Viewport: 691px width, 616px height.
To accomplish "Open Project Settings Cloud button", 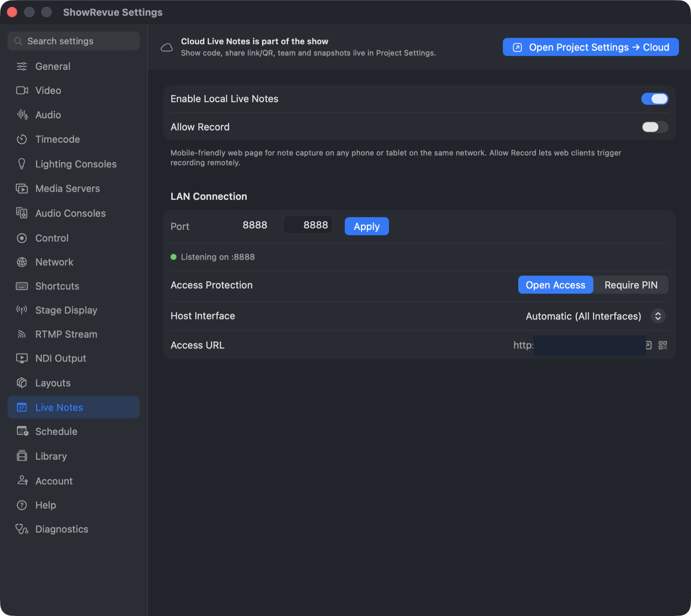I will (x=590, y=47).
